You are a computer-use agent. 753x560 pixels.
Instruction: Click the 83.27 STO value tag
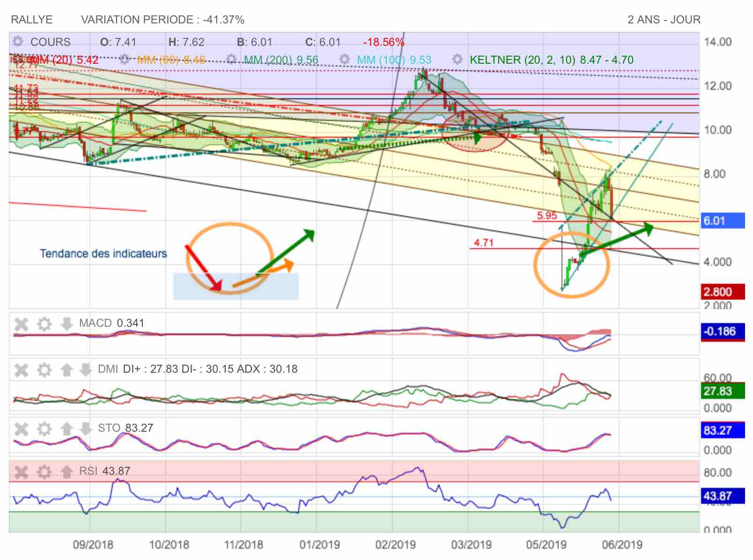[723, 430]
